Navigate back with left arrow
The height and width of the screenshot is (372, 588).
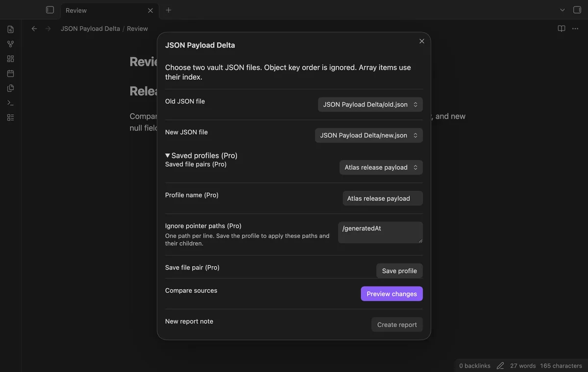(34, 28)
